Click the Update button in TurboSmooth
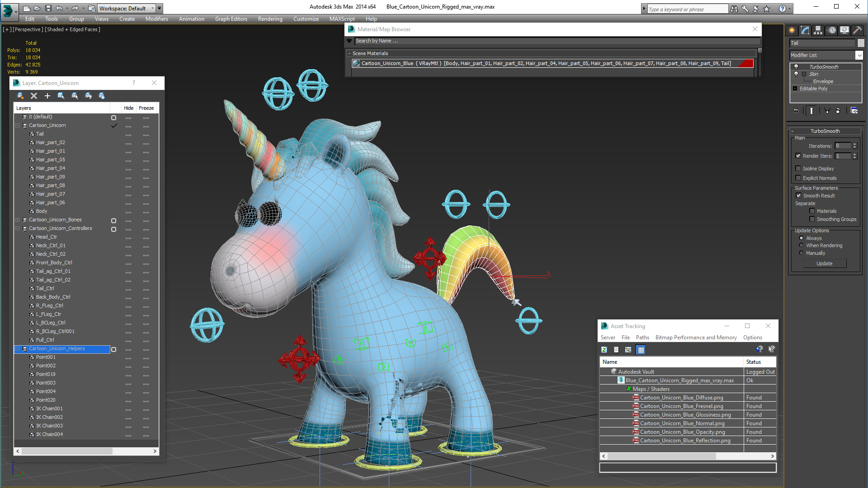This screenshot has width=868, height=488. point(824,263)
